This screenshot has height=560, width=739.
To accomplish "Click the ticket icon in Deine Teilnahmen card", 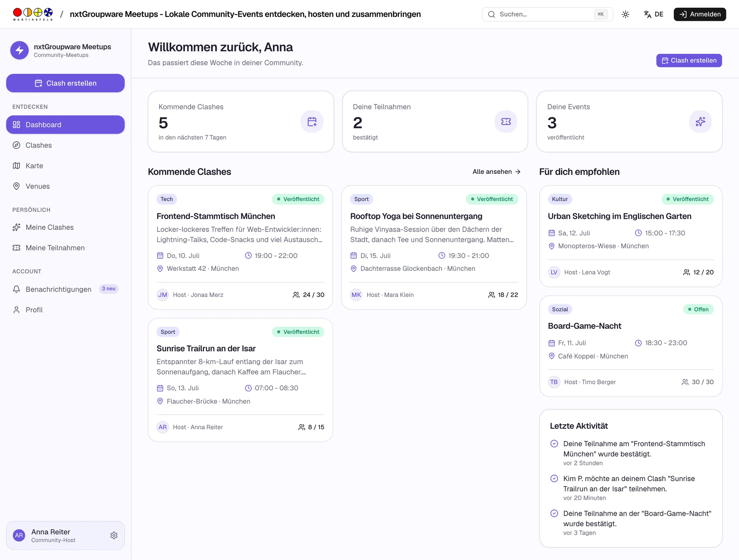I will click(506, 122).
